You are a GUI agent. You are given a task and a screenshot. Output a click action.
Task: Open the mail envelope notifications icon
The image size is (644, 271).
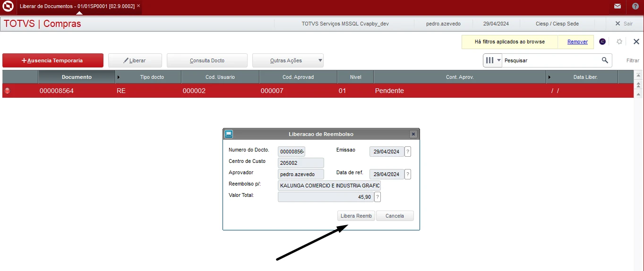click(x=617, y=7)
